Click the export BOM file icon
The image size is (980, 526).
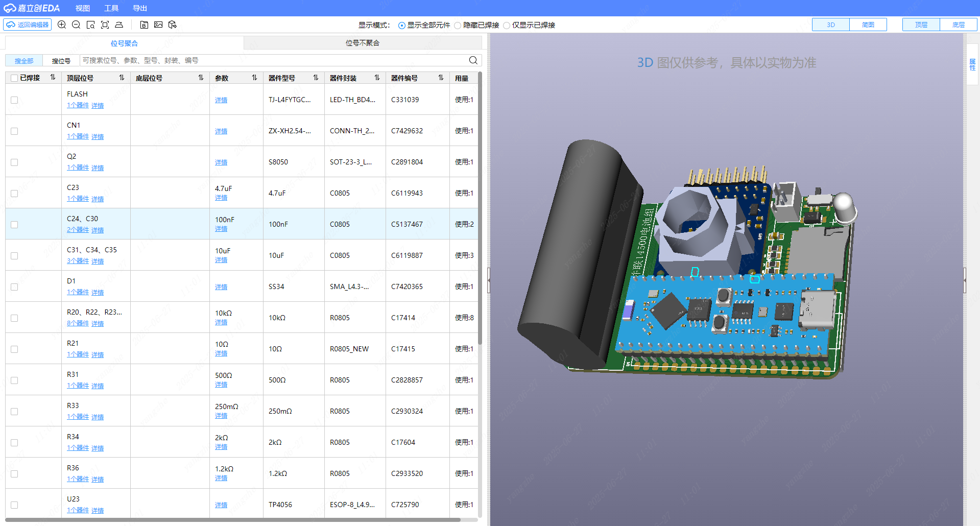[x=144, y=25]
